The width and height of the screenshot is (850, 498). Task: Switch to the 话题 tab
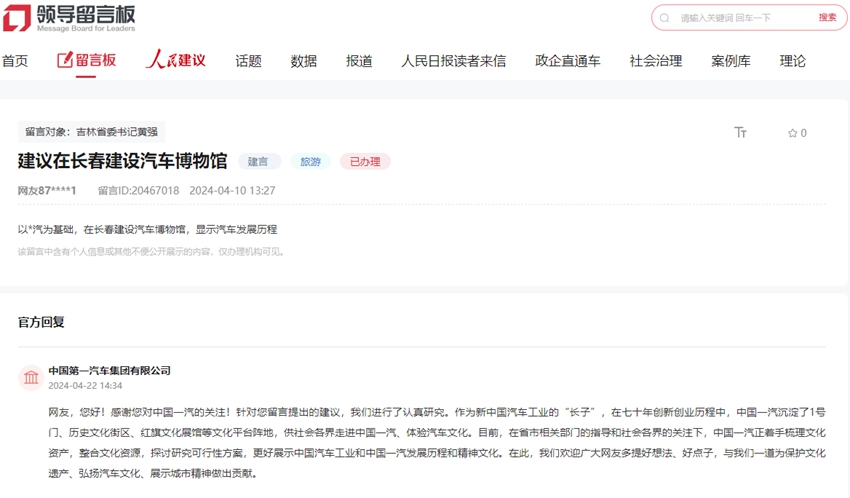248,61
